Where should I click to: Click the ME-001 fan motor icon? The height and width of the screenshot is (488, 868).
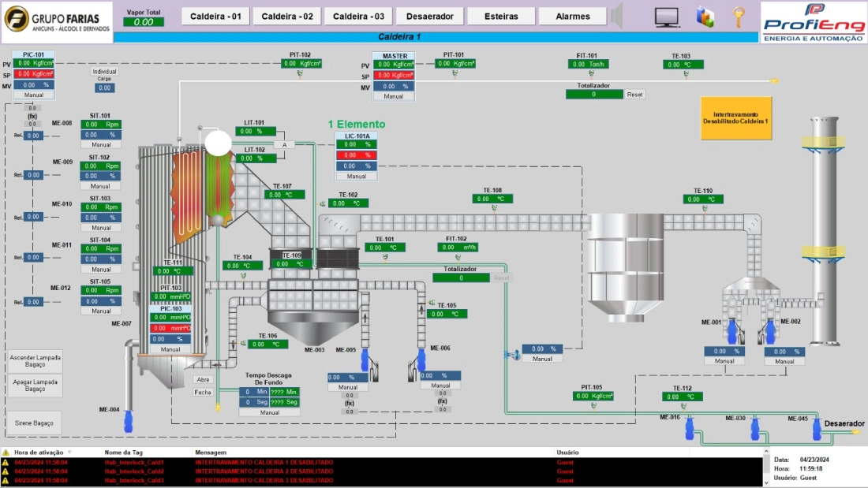[731, 331]
